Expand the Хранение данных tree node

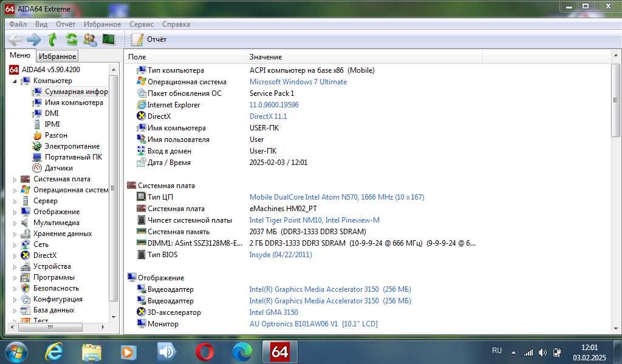pyautogui.click(x=15, y=234)
